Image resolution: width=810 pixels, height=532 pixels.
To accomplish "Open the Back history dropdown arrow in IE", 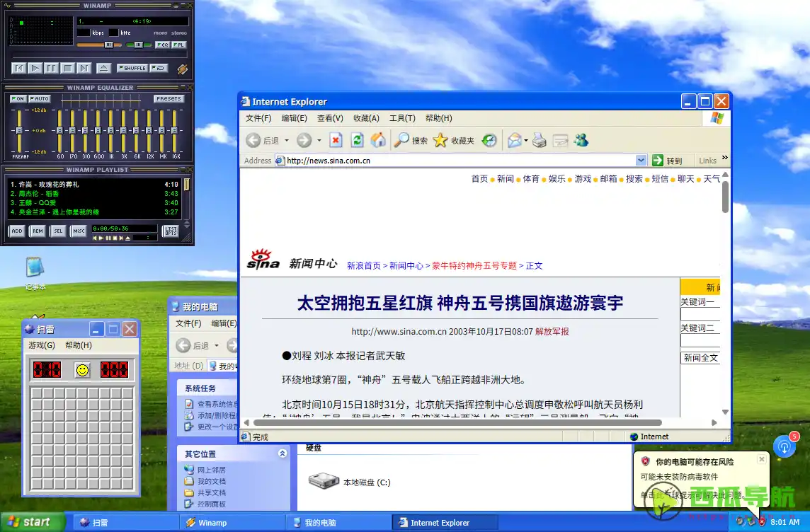I will coord(286,140).
